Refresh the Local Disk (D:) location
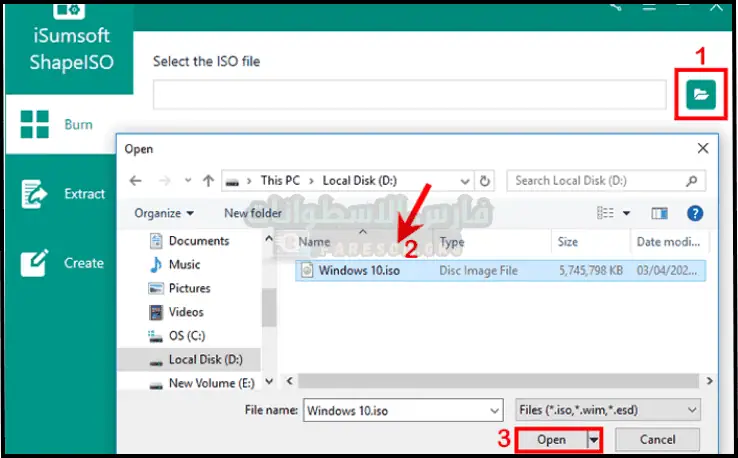738x458 pixels. pyautogui.click(x=485, y=181)
